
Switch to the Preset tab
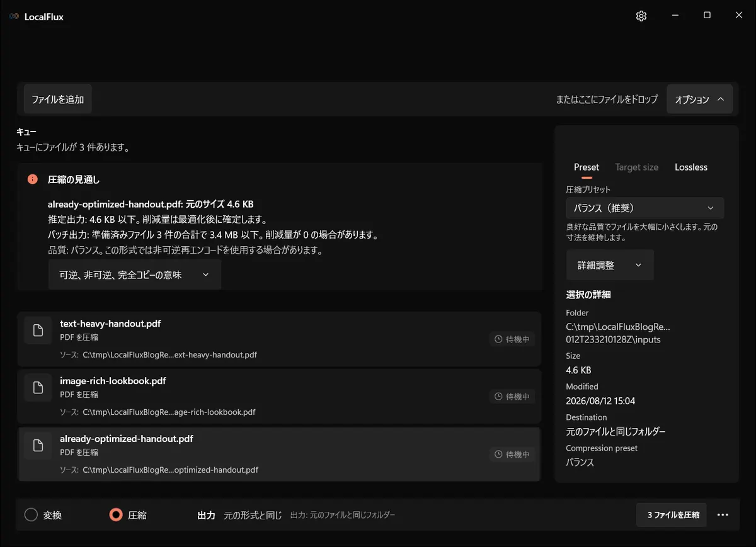coord(587,167)
